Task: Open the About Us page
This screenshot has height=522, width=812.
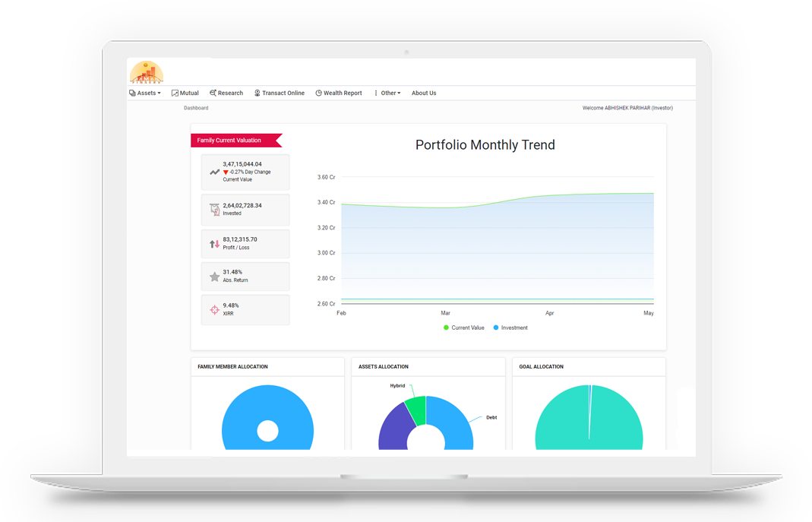Action: point(424,93)
